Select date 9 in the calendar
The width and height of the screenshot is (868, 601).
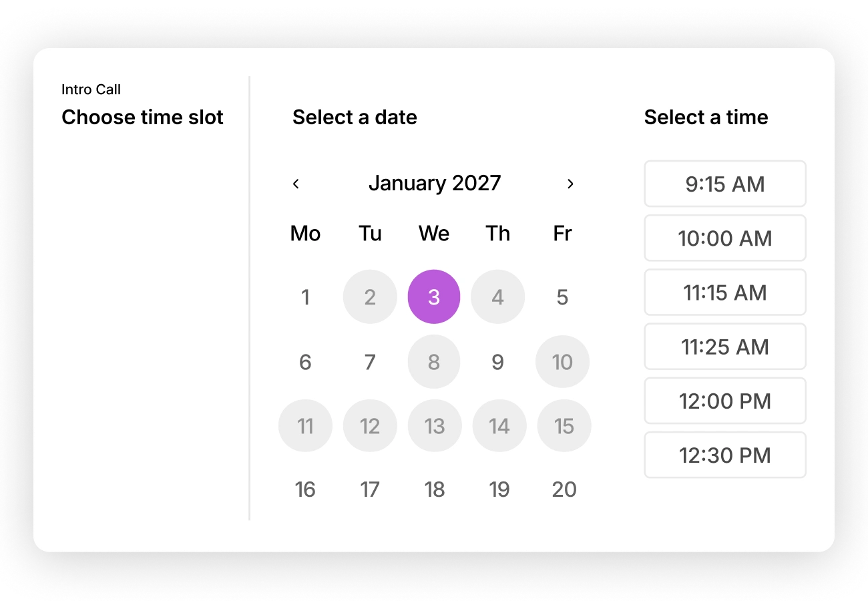click(497, 362)
